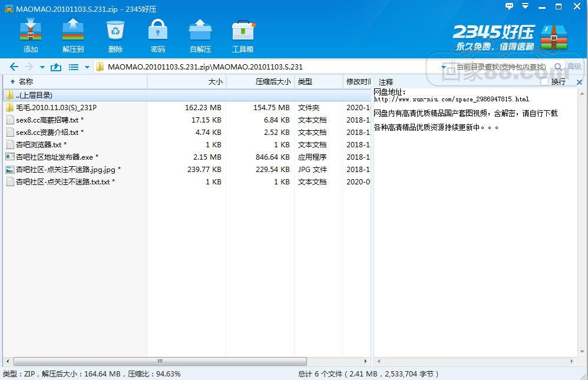Click the 杏吧社区-点关注不迷路.jpg.jpg image icon

point(10,169)
